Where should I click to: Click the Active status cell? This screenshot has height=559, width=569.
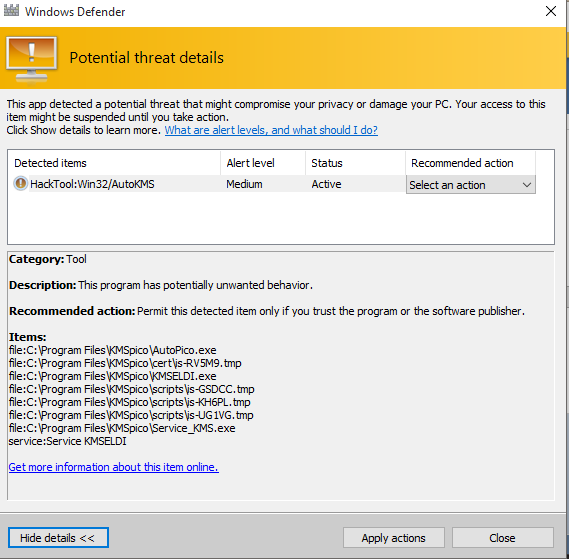pos(326,184)
